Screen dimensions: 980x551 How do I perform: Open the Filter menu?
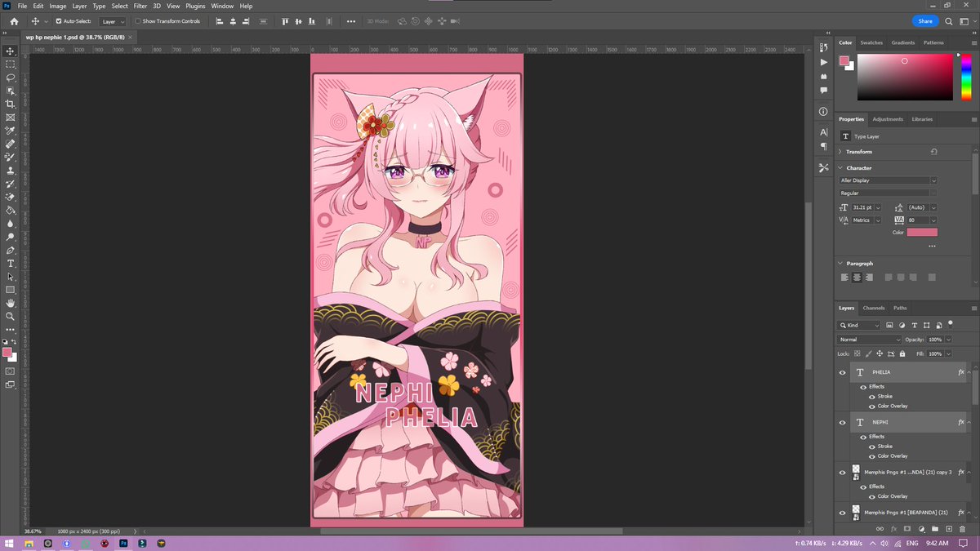point(140,6)
